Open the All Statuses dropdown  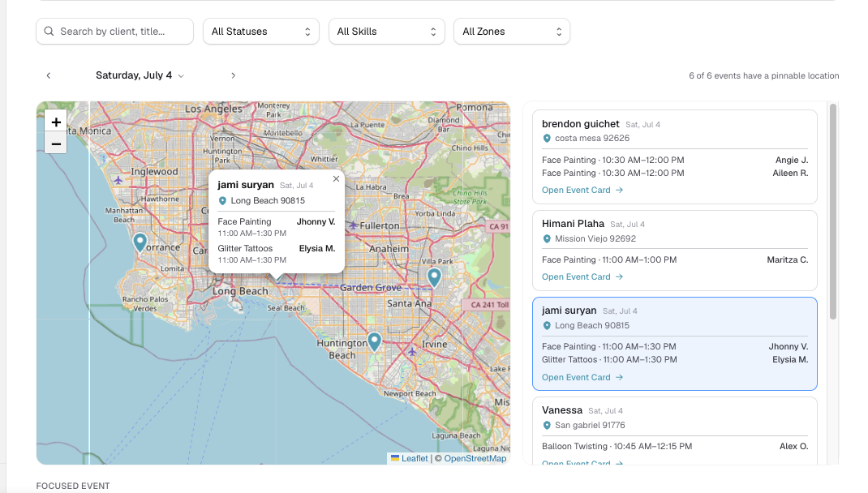pyautogui.click(x=260, y=32)
